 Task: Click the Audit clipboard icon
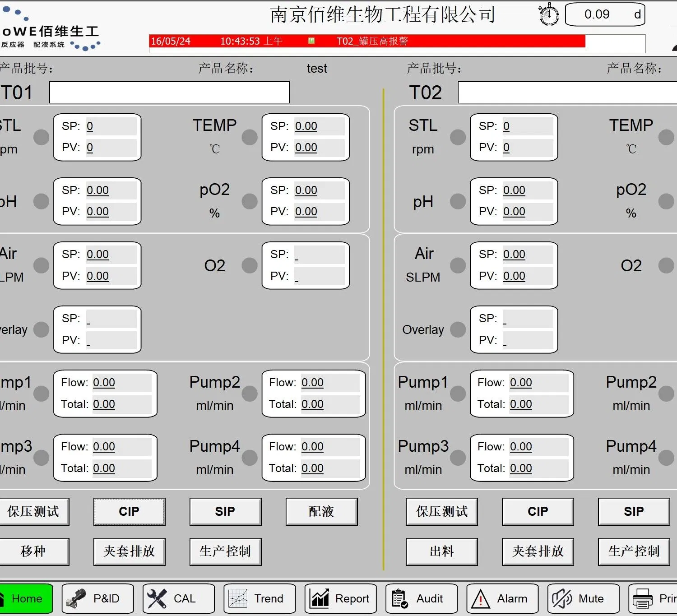(x=399, y=599)
